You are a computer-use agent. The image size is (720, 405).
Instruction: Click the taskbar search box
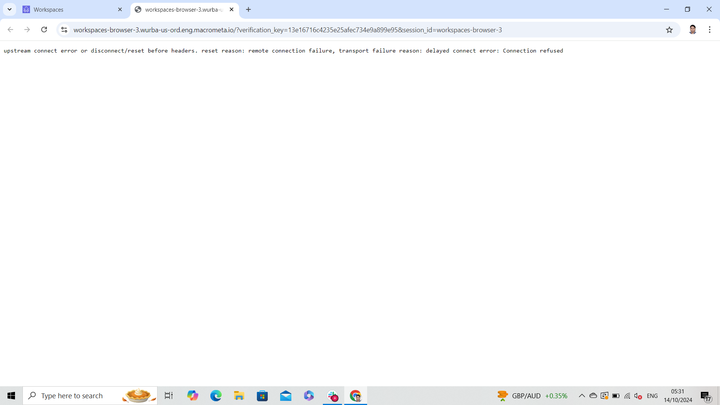click(90, 395)
